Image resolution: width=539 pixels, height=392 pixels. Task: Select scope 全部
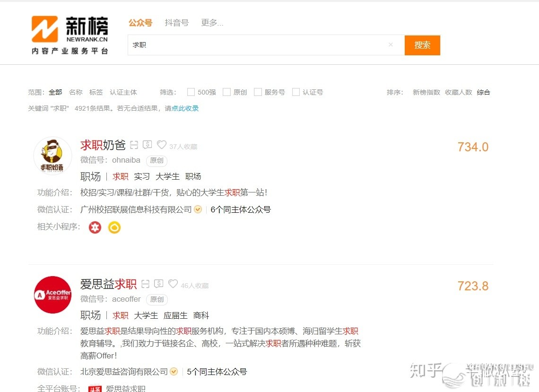[55, 92]
